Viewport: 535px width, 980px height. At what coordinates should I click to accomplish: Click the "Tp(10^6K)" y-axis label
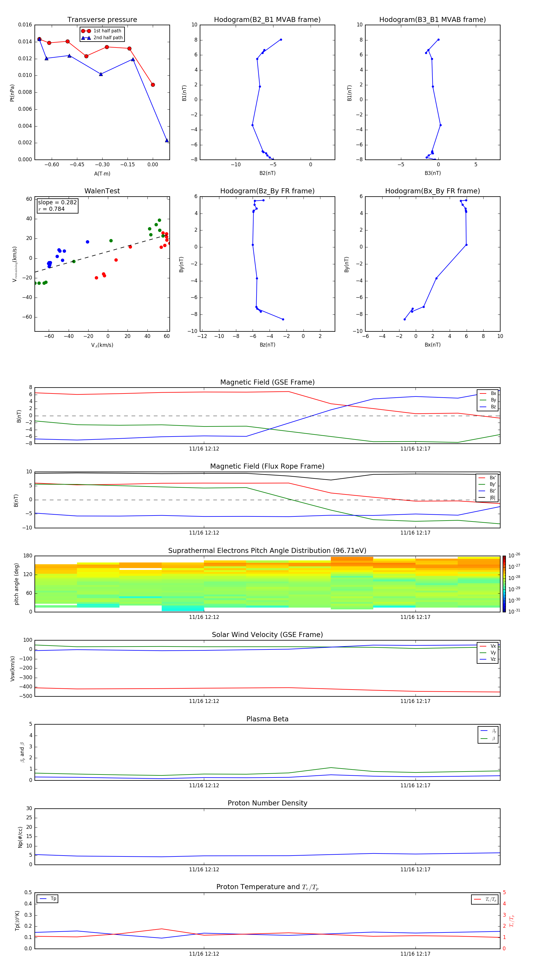(18, 921)
